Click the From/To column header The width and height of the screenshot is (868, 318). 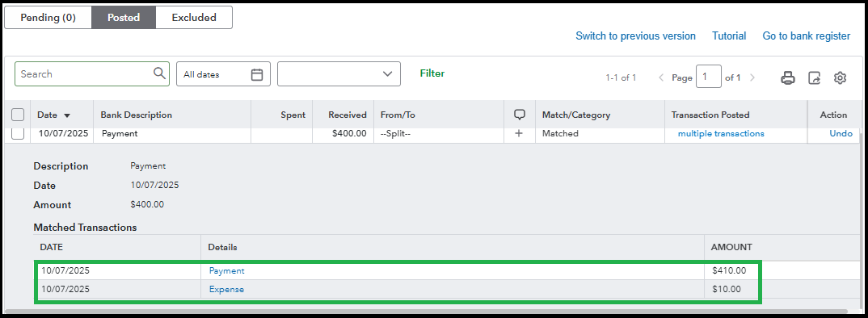coord(398,115)
